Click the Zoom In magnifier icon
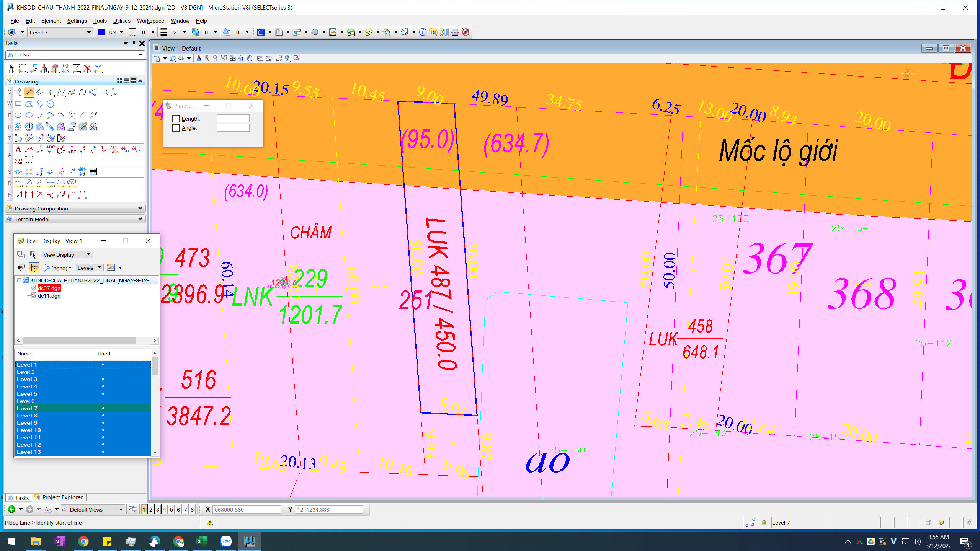Image resolution: width=980 pixels, height=551 pixels. click(x=207, y=58)
